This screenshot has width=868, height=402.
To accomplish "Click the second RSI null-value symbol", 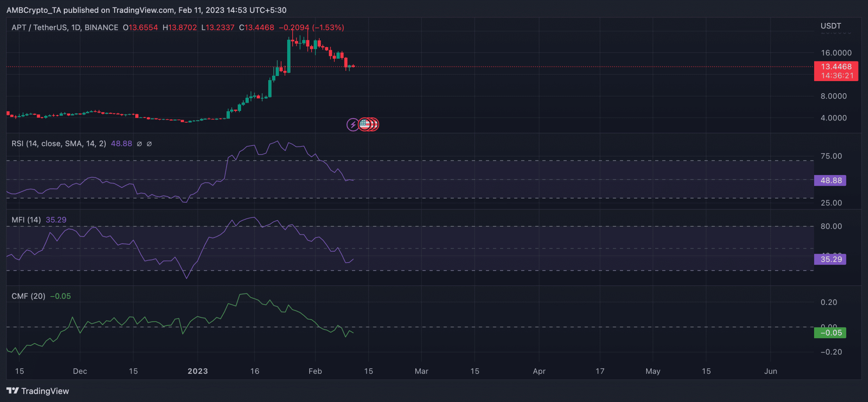I will tap(149, 144).
